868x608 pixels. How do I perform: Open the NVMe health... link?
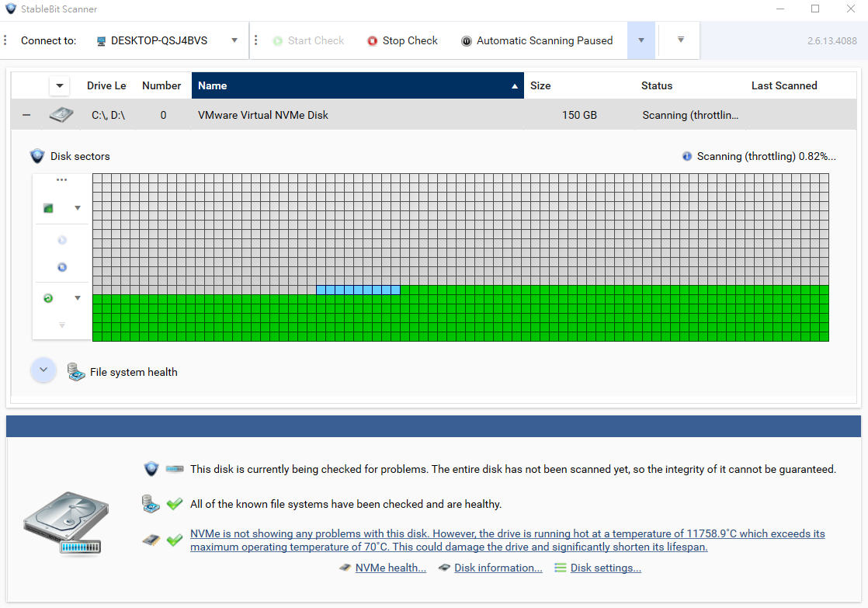[x=391, y=568]
